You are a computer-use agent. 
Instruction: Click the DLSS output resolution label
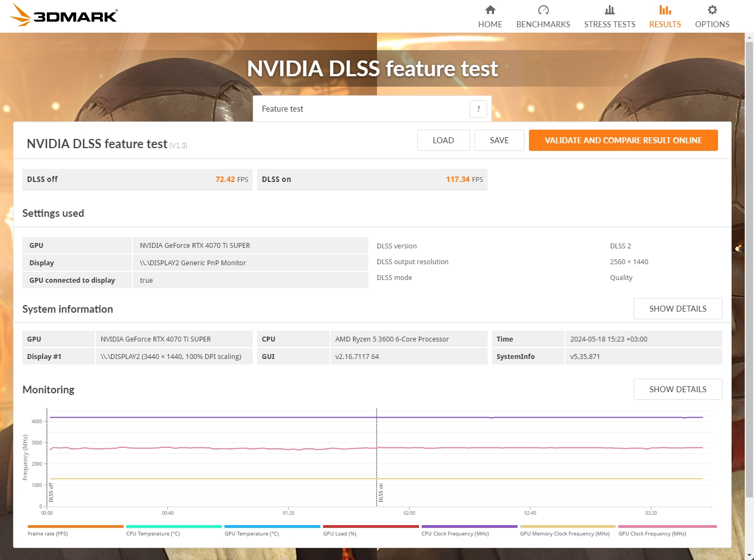pyautogui.click(x=412, y=262)
